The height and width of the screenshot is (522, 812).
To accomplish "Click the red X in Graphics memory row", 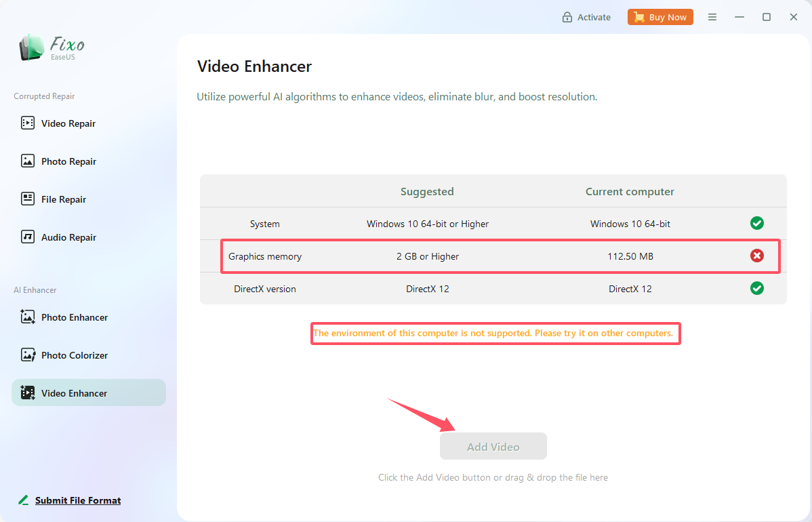I will point(756,256).
